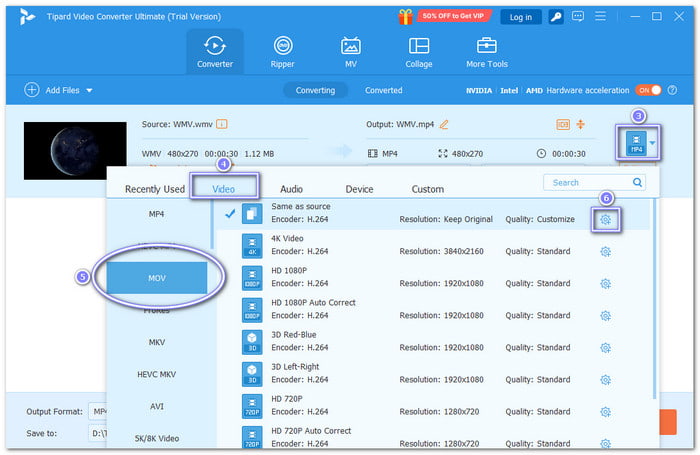This screenshot has height=455, width=700.
Task: Open More Tools toolbox
Action: pos(487,52)
